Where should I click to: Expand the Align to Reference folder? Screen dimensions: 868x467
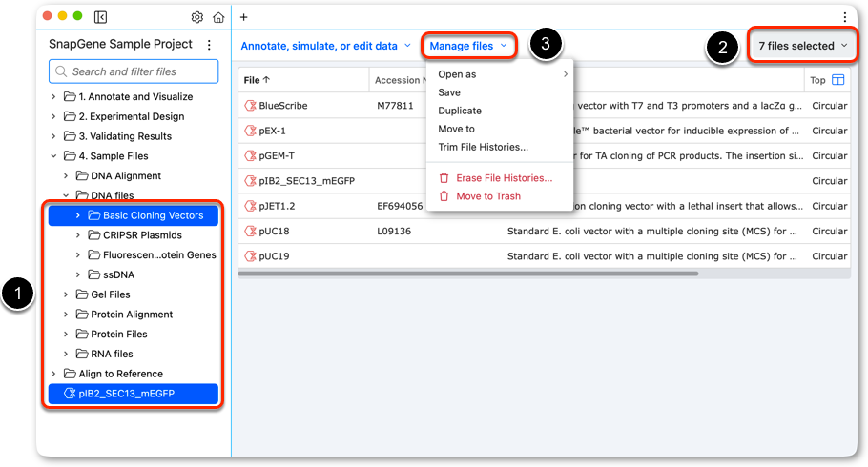click(x=53, y=374)
